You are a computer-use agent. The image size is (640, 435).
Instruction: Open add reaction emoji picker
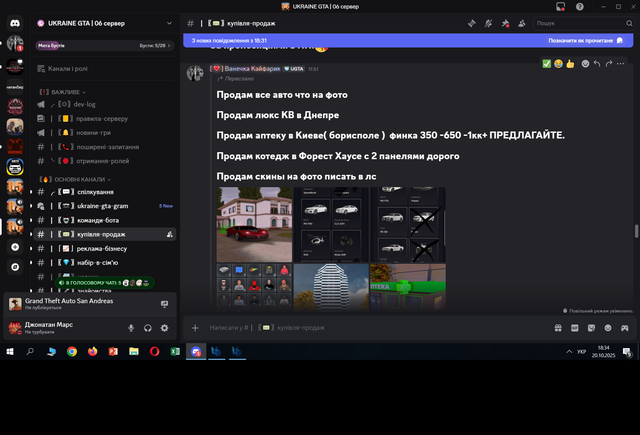click(x=585, y=64)
